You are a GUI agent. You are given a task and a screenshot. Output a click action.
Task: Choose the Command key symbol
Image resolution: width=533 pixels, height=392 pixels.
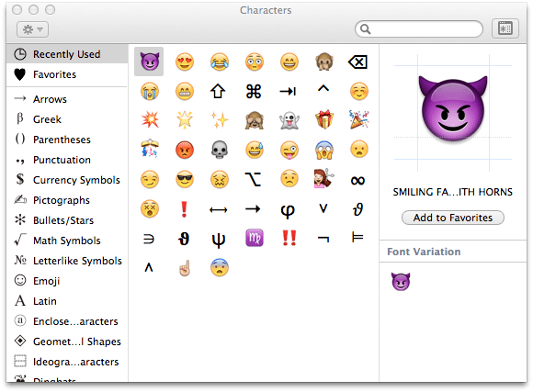tap(254, 91)
